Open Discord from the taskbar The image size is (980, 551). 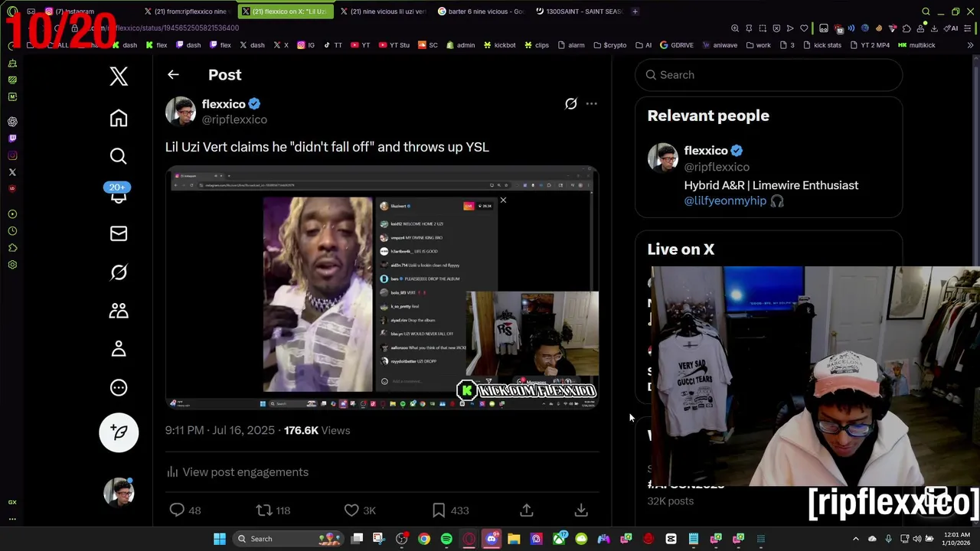tap(492, 539)
